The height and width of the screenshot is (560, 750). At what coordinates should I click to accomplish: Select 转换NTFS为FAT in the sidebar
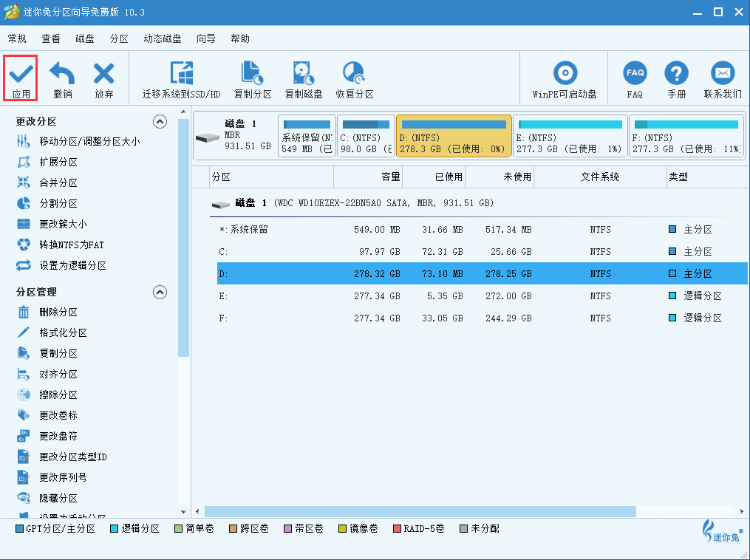tap(72, 245)
